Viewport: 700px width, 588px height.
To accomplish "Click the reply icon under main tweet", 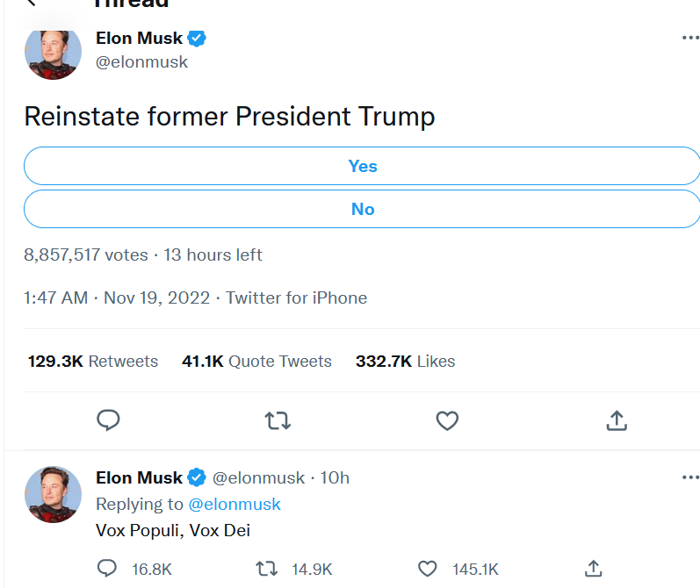I will (x=108, y=420).
